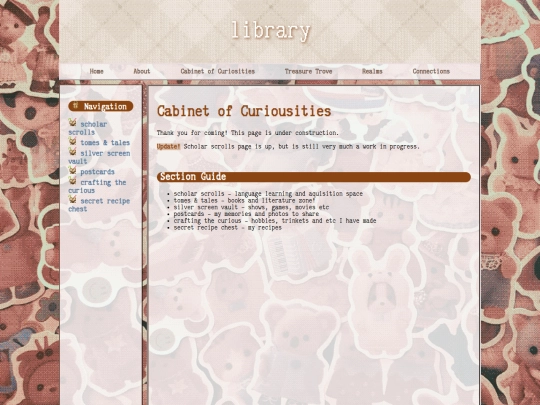
Task: Click the icon beside scholar scrolls
Action: [x=72, y=123]
